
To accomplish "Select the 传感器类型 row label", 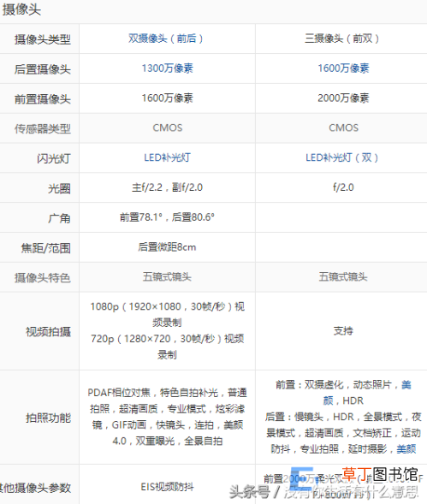I will click(43, 128).
